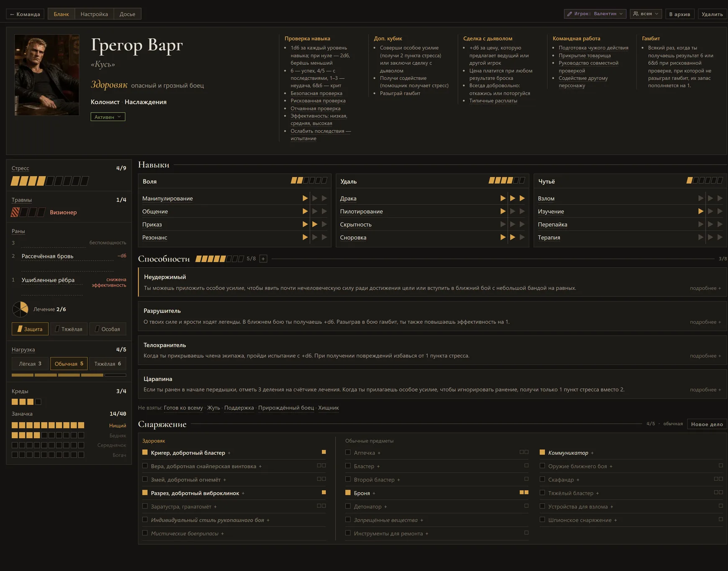Image resolution: width=728 pixels, height=571 pixels.
Task: Open the всем visibility dropdown
Action: coord(646,14)
